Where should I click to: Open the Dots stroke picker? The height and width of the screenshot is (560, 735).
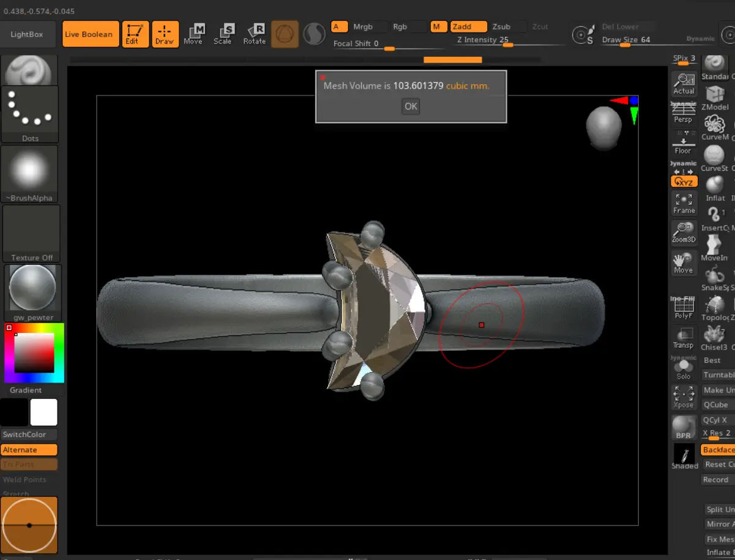click(x=30, y=114)
